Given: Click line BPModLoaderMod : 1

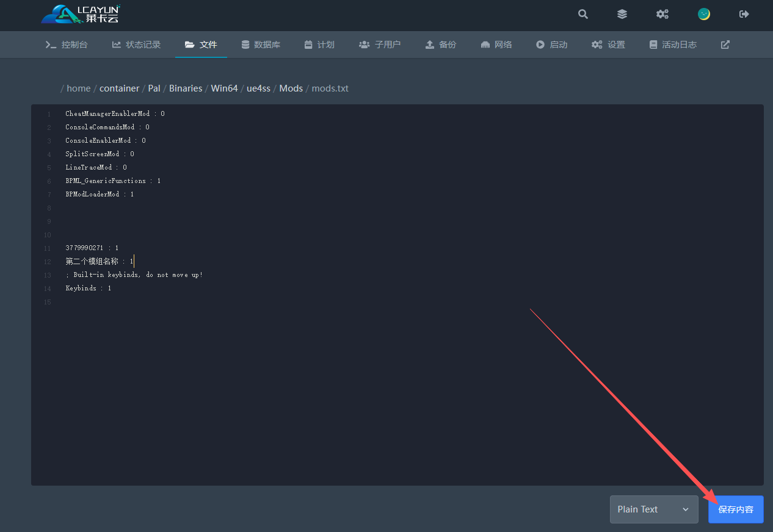Looking at the screenshot, I should pyautogui.click(x=100, y=195).
